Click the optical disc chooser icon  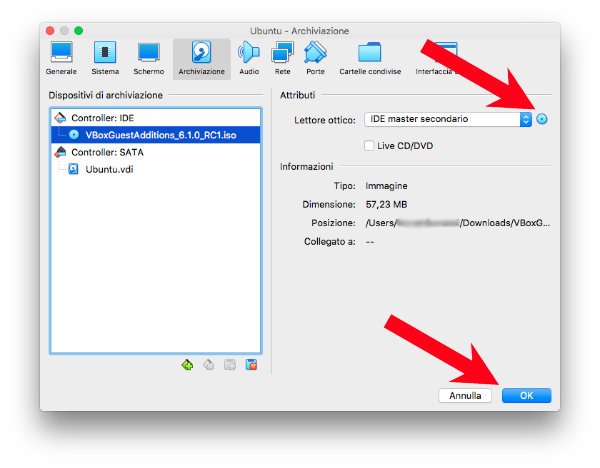(x=541, y=119)
